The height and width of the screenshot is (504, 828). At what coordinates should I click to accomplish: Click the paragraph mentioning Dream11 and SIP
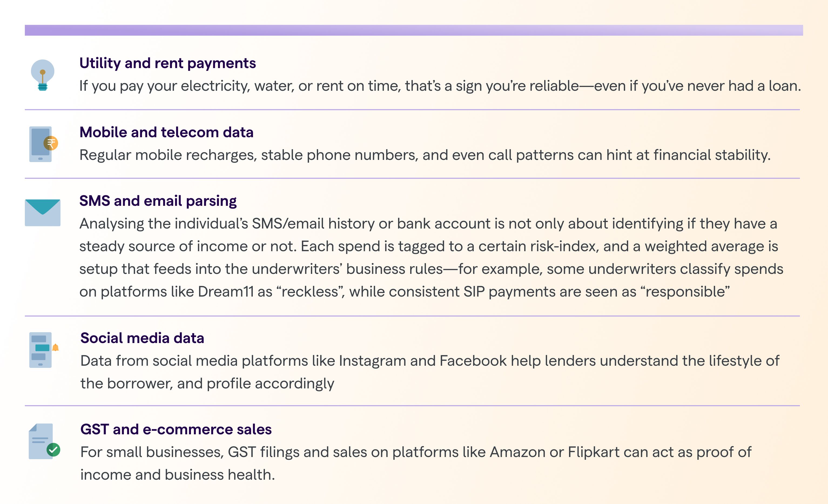pos(430,258)
